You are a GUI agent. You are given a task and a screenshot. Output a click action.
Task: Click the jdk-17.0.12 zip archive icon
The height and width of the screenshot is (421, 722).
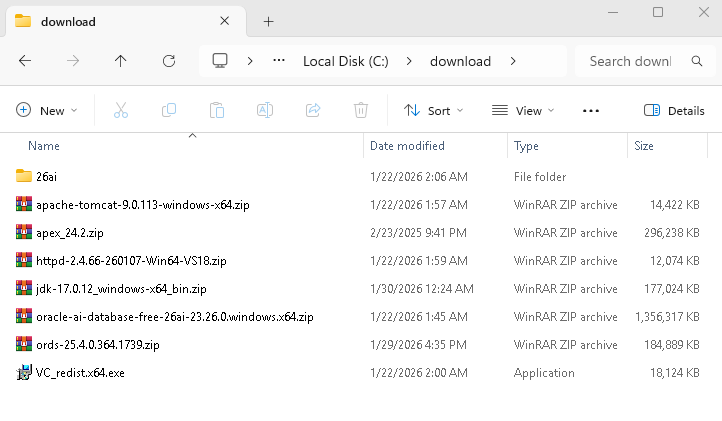(23, 288)
